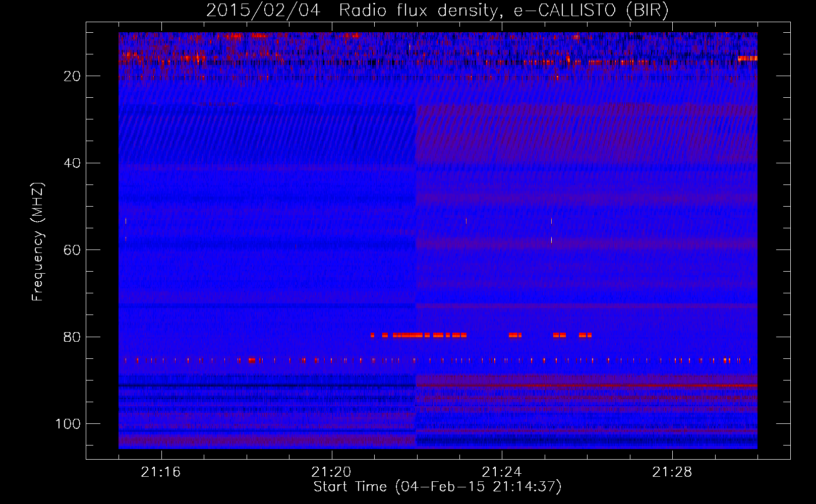816x504 pixels.
Task: Click the "Start Time (04-Feb-15 21:14:37)" axis label
Action: point(438,487)
